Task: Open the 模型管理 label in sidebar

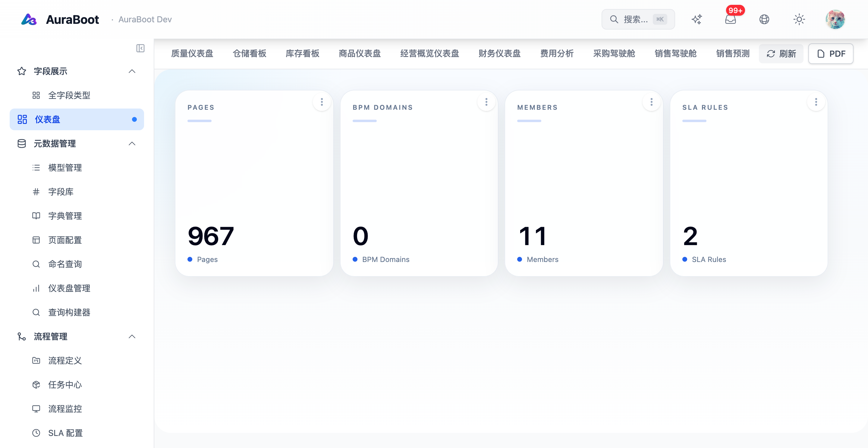Action: click(x=65, y=168)
